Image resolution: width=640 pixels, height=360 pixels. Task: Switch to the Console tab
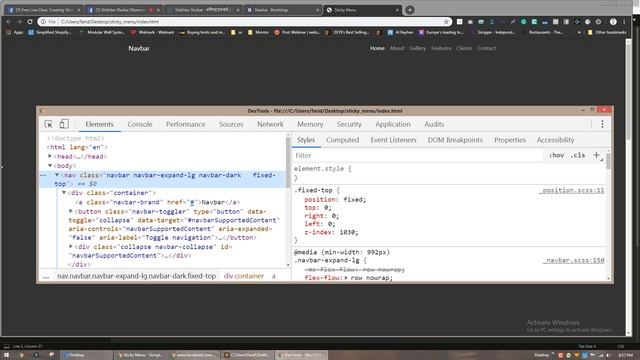[140, 124]
